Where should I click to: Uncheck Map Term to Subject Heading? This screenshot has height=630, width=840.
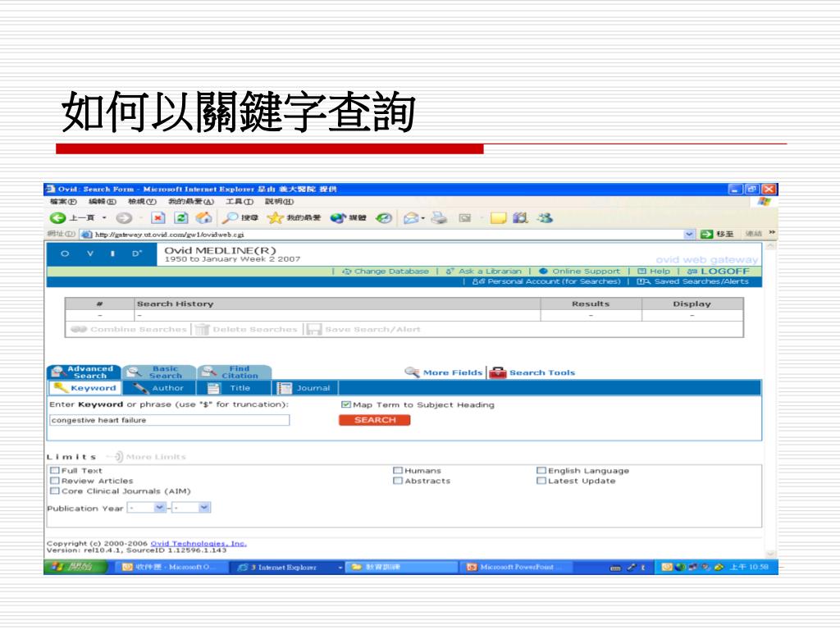coord(346,404)
